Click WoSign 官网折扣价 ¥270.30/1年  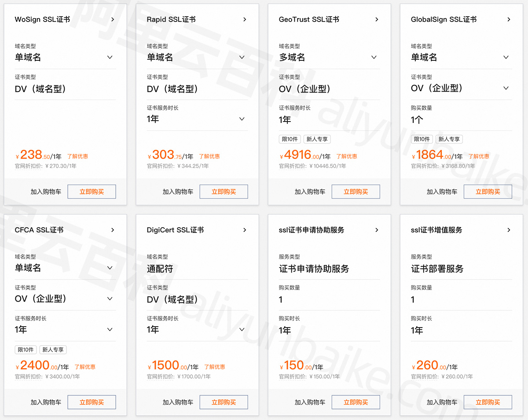tap(46, 166)
